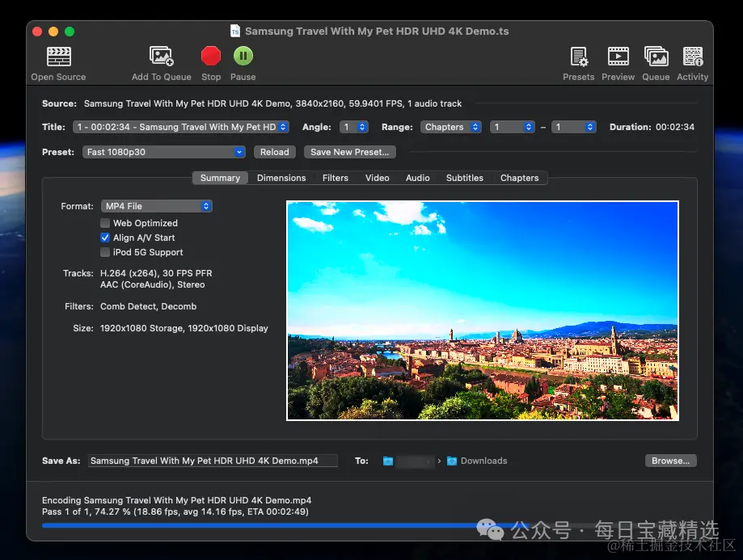Enable the Web Optimized checkbox
The image size is (743, 560).
105,223
